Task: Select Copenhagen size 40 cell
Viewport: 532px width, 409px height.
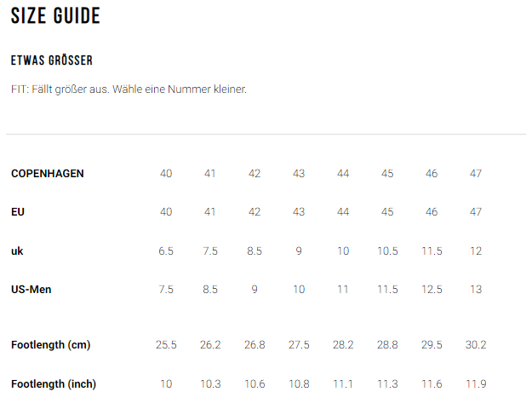Action: pos(166,174)
